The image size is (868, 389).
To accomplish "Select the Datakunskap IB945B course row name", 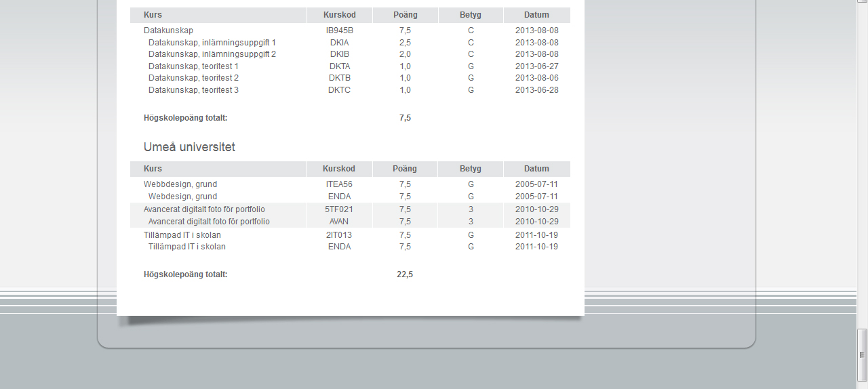I will (x=168, y=30).
